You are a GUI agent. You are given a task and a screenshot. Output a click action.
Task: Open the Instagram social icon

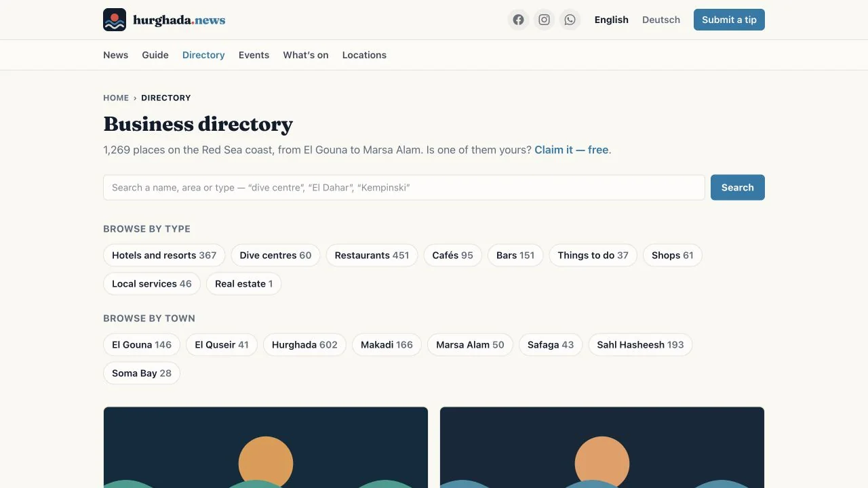544,20
